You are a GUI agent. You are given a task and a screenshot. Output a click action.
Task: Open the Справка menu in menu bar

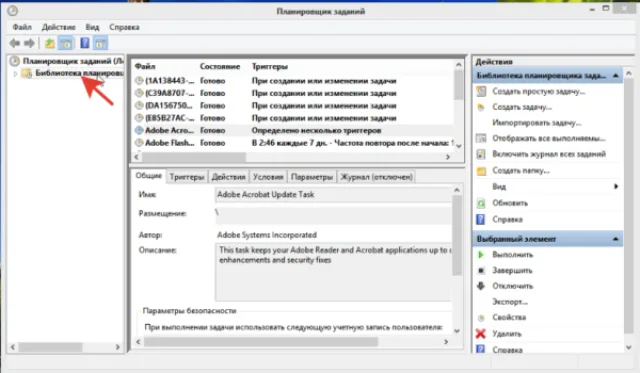pos(124,27)
